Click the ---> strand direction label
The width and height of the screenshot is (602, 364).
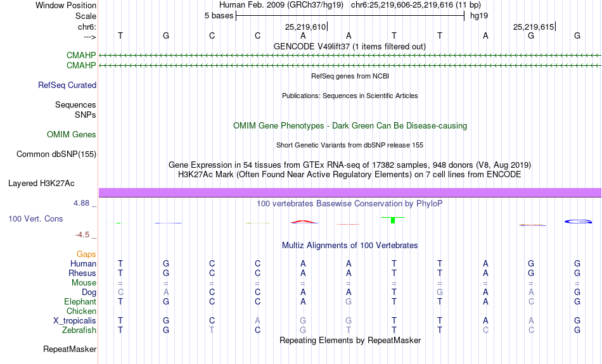(x=90, y=37)
